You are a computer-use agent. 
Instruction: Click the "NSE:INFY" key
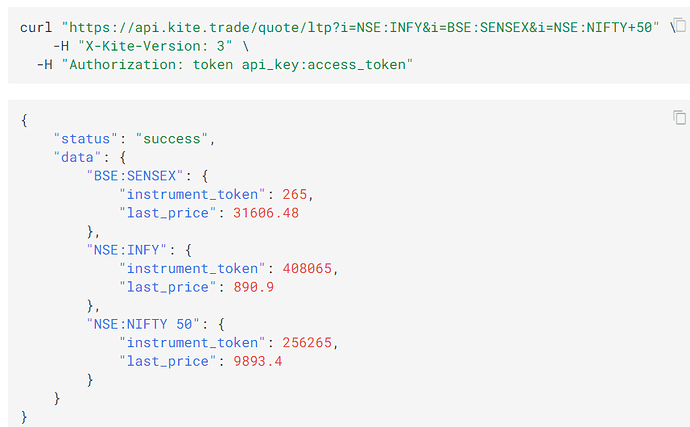click(126, 250)
